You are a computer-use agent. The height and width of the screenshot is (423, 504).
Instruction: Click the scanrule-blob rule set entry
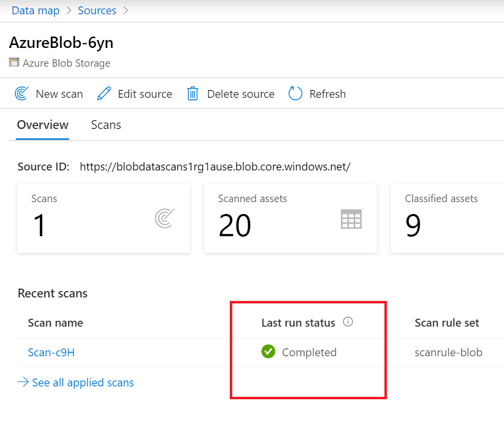(448, 352)
